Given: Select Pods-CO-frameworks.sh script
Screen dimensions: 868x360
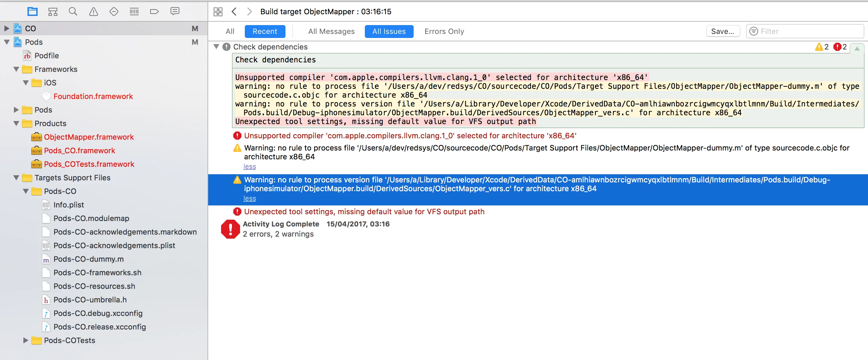Looking at the screenshot, I should coord(97,273).
